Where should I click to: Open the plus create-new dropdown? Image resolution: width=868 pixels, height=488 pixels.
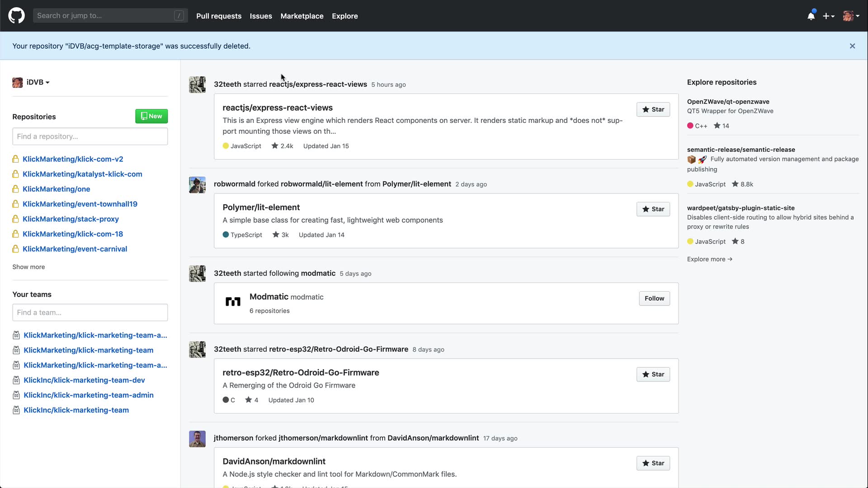828,16
